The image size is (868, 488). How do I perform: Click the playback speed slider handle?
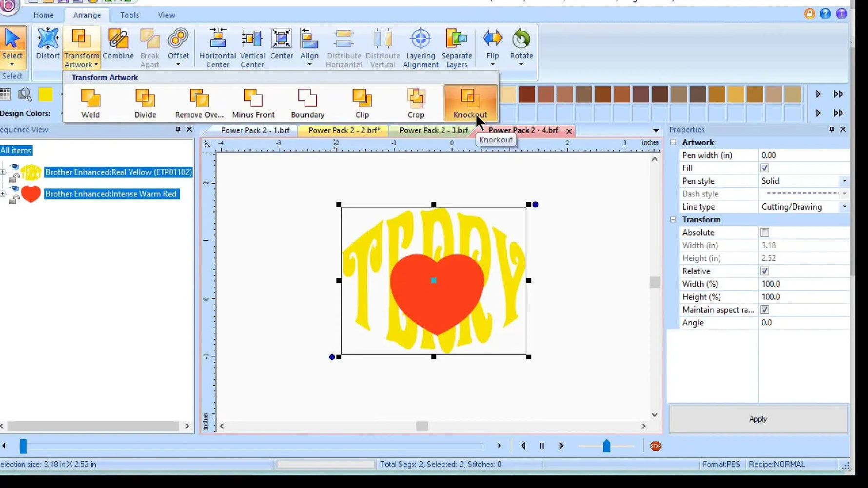[606, 446]
